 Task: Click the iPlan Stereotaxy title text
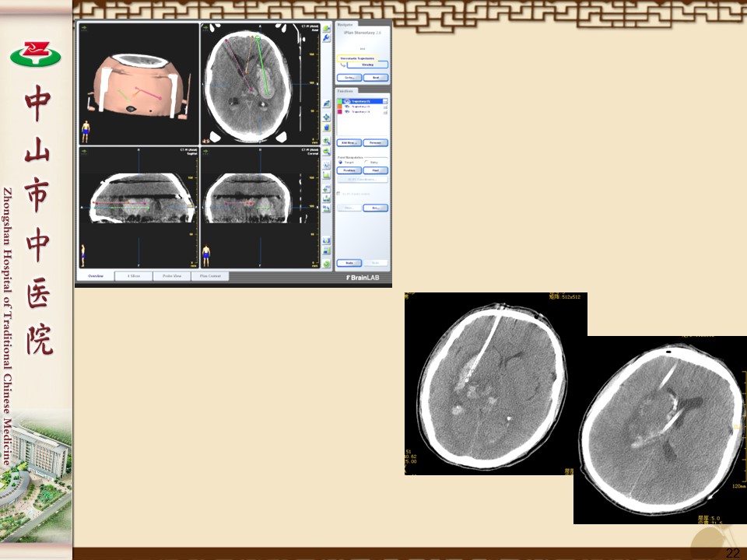[x=363, y=33]
